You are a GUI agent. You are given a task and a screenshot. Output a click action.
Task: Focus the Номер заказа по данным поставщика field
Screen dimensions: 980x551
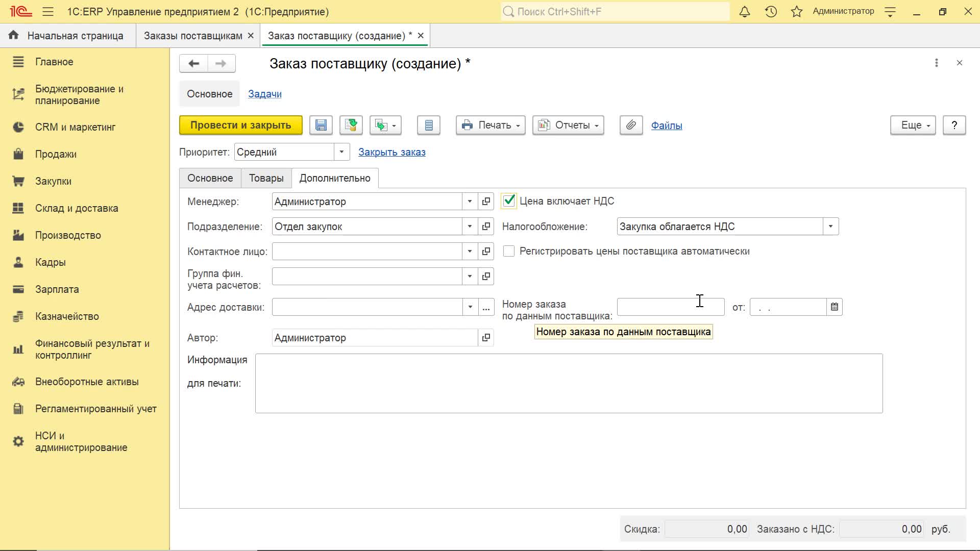(671, 307)
